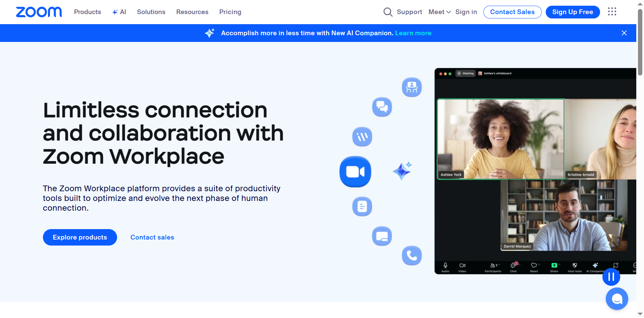Follow the Learn more link in banner
The image size is (644, 318).
pos(413,33)
